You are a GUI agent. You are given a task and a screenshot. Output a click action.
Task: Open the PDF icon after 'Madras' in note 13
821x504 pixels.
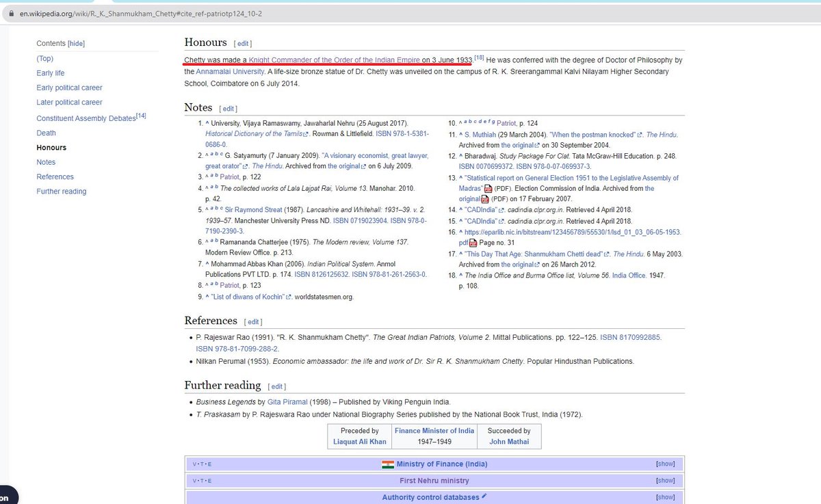[x=488, y=189]
